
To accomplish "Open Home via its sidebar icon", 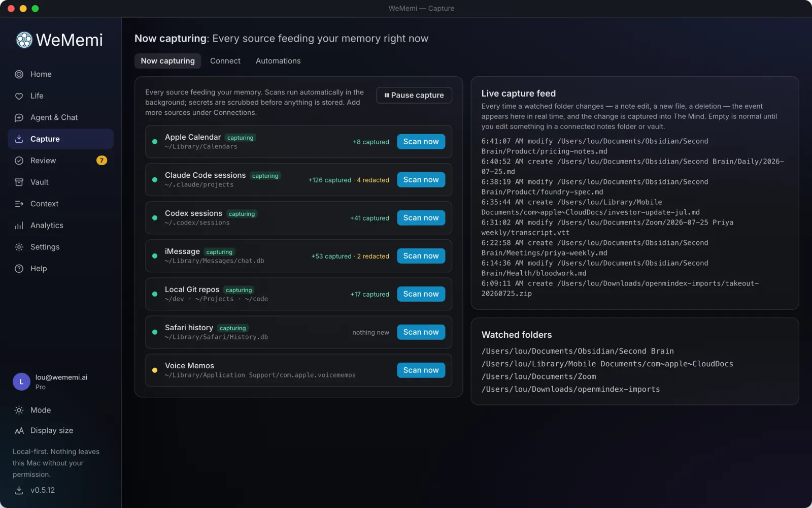I will tap(19, 74).
